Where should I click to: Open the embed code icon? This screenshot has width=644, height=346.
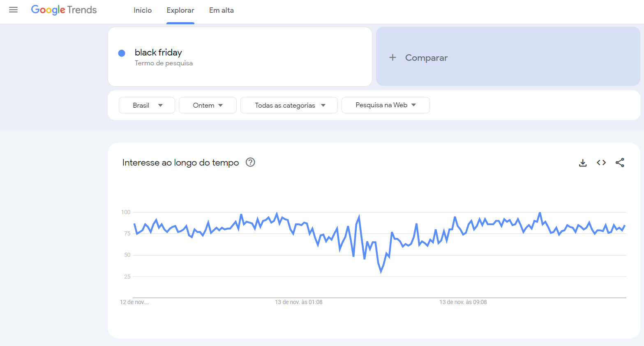pyautogui.click(x=601, y=163)
